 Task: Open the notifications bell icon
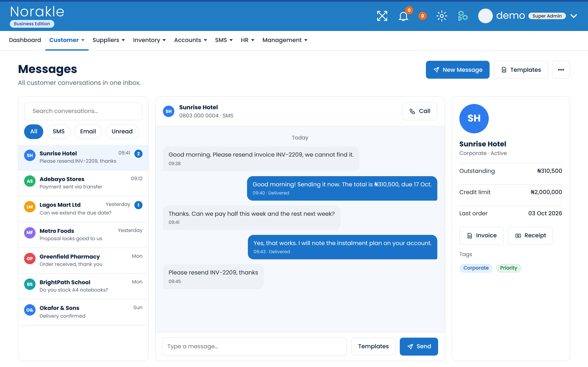(403, 16)
